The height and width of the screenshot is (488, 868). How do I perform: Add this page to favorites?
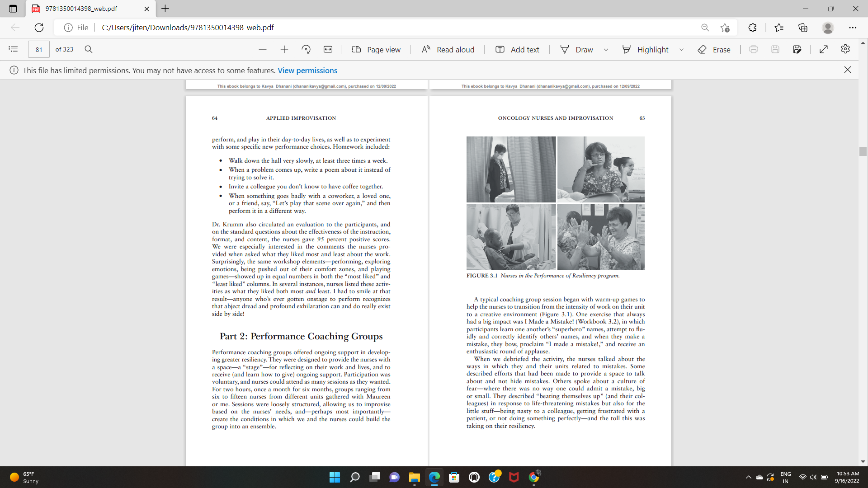pyautogui.click(x=725, y=28)
